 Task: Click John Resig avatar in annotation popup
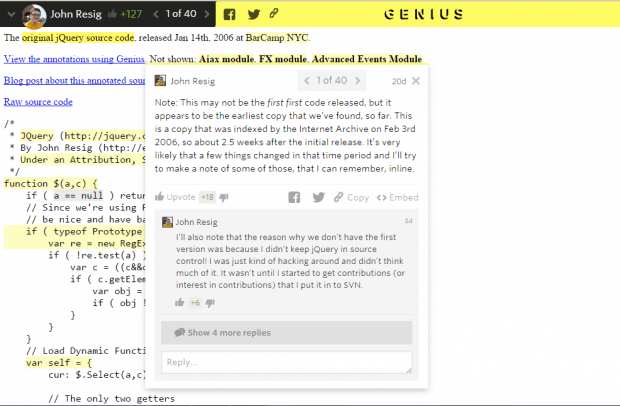click(x=160, y=81)
